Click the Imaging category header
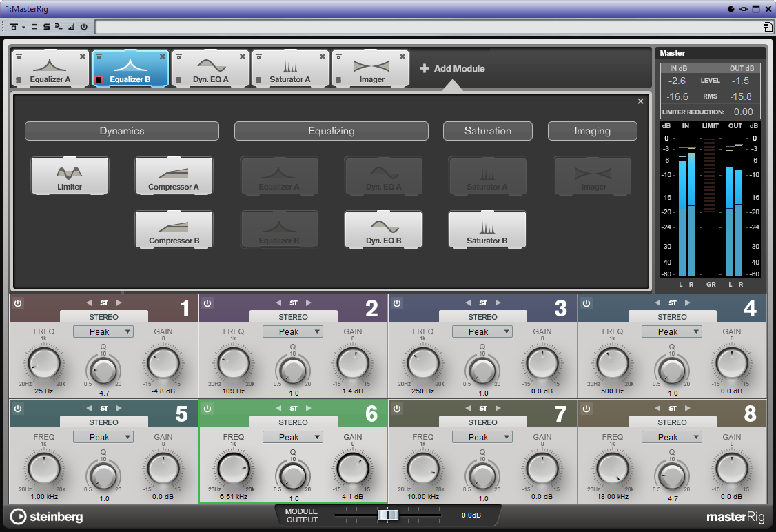This screenshot has height=532, width=776. click(593, 131)
